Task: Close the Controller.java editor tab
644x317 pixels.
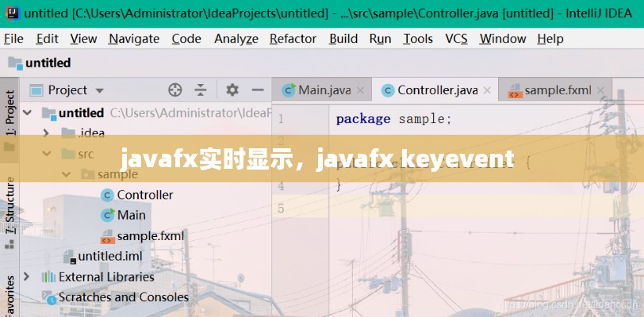Action: (489, 90)
